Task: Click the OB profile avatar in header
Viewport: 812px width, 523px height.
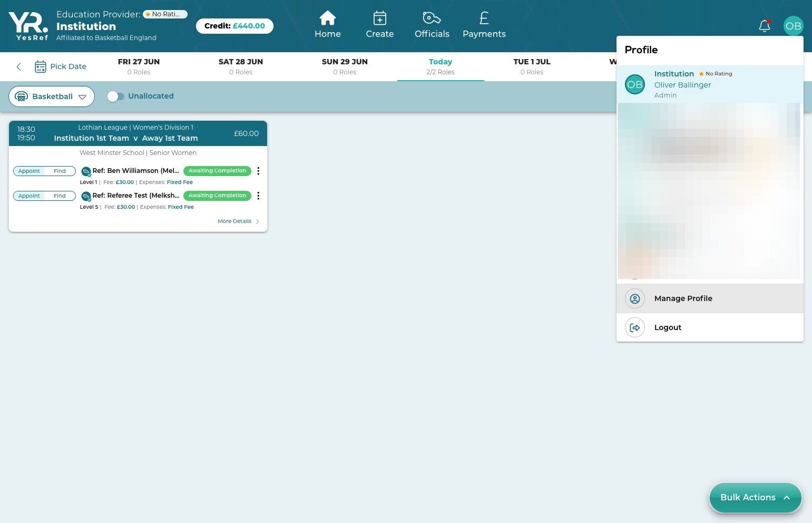Action: pos(793,26)
